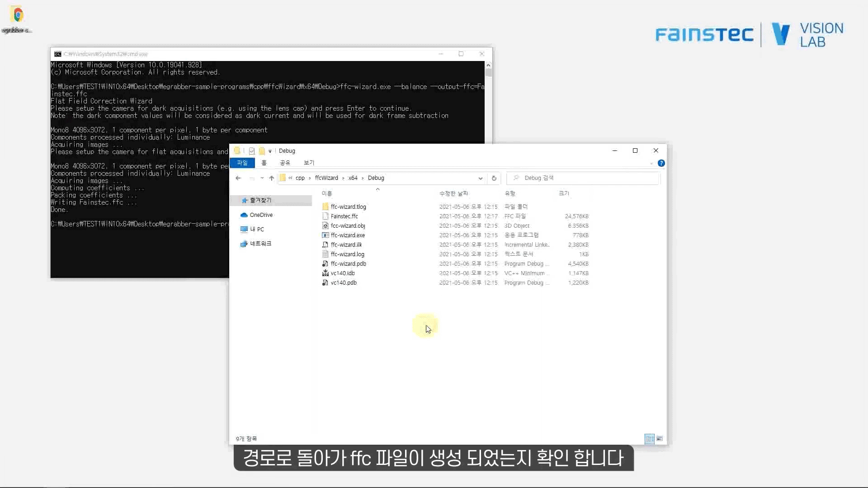Switch to details view layout icon
The height and width of the screenshot is (488, 868).
coord(649,439)
